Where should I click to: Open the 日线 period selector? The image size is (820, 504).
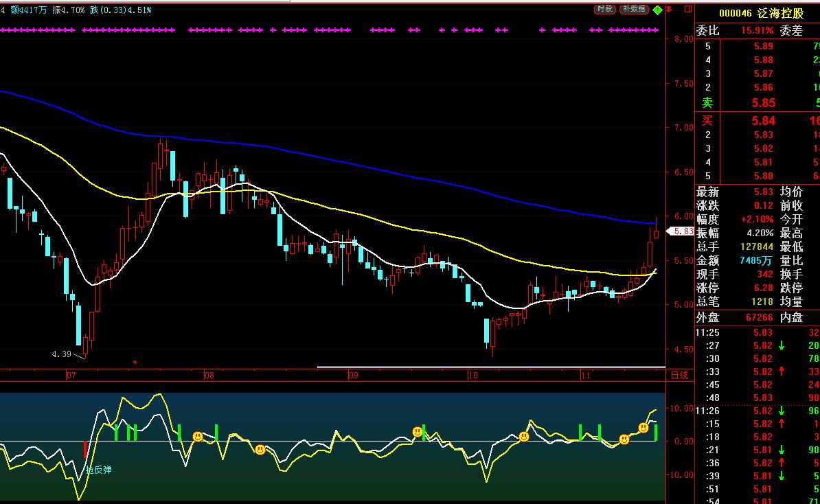[x=679, y=375]
